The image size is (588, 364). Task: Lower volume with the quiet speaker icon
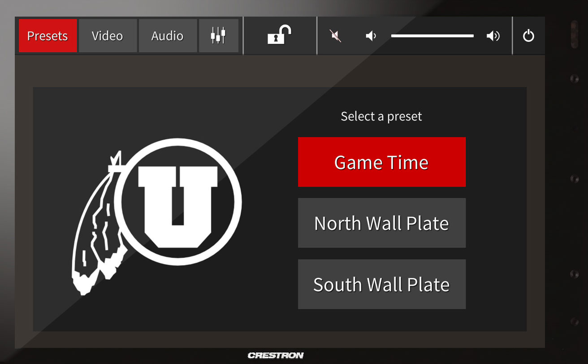[x=371, y=36]
